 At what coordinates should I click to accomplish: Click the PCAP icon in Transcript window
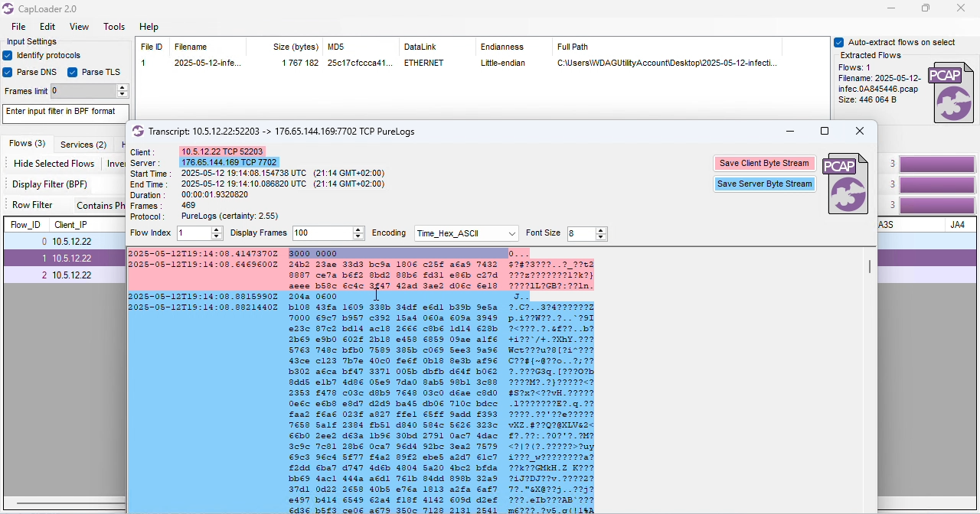(848, 184)
